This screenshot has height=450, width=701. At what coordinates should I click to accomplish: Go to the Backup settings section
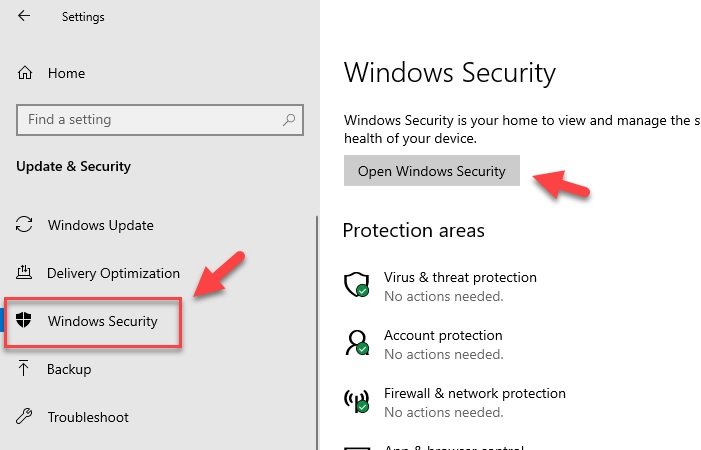point(69,369)
